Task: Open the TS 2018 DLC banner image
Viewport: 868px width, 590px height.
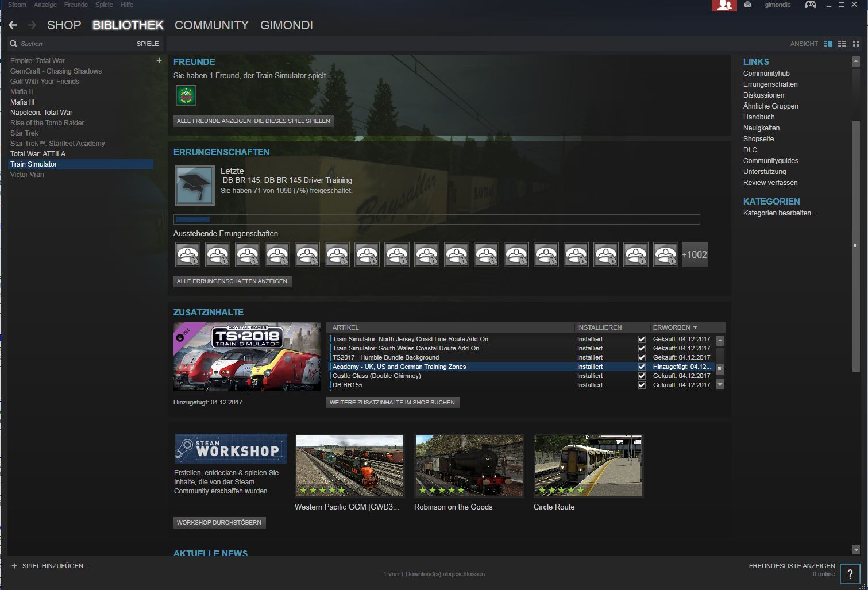Action: pyautogui.click(x=247, y=357)
